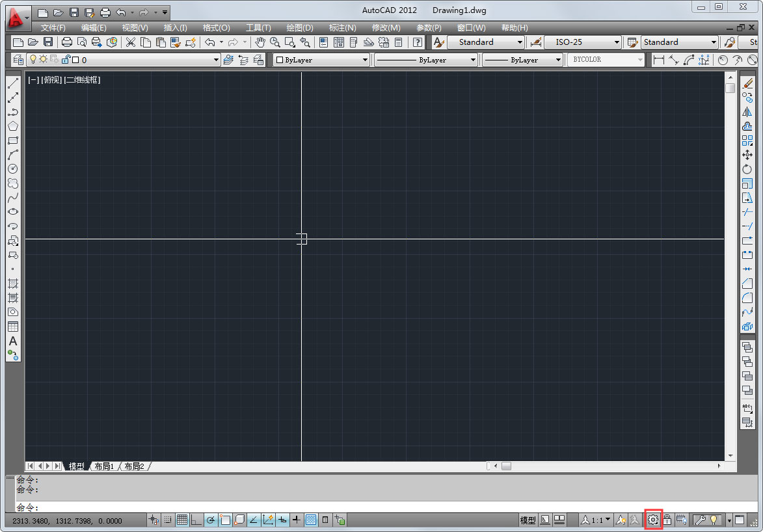Select the Rectangle drawing tool
The height and width of the screenshot is (532, 763).
tap(14, 140)
